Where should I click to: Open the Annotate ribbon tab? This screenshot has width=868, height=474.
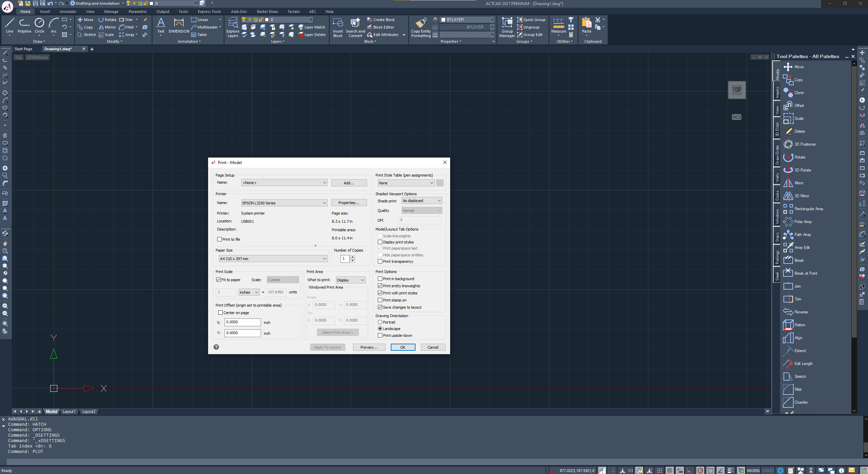point(68,12)
